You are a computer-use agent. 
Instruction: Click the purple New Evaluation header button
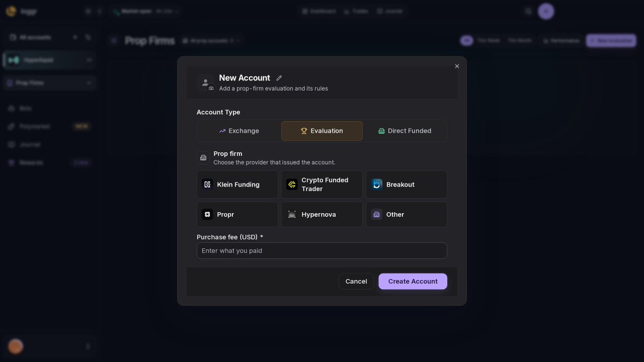point(611,41)
